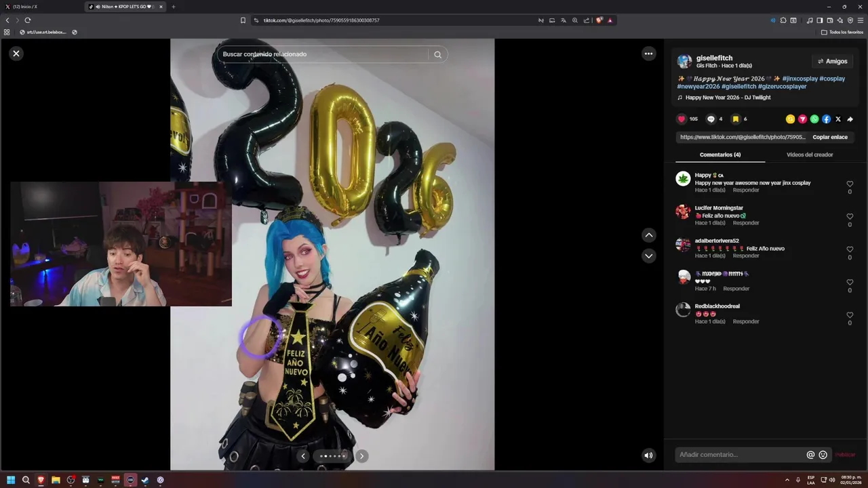868x488 pixels.
Task: Switch to the Comentarios (4) tab
Action: 720,155
